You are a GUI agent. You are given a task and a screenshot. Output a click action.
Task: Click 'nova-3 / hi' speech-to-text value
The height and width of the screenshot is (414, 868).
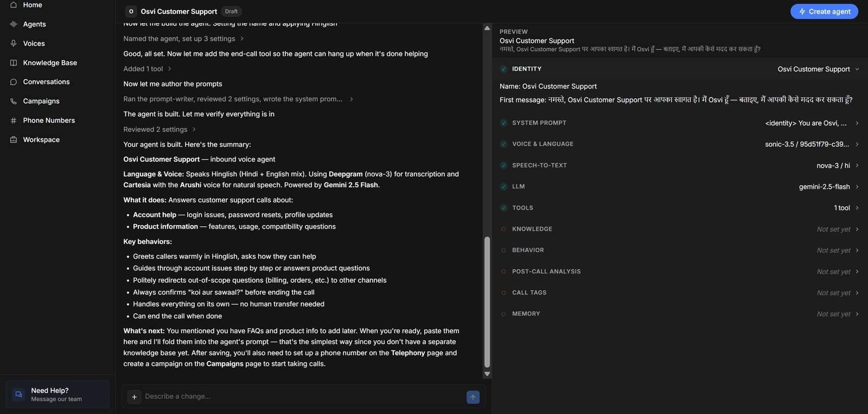click(833, 165)
